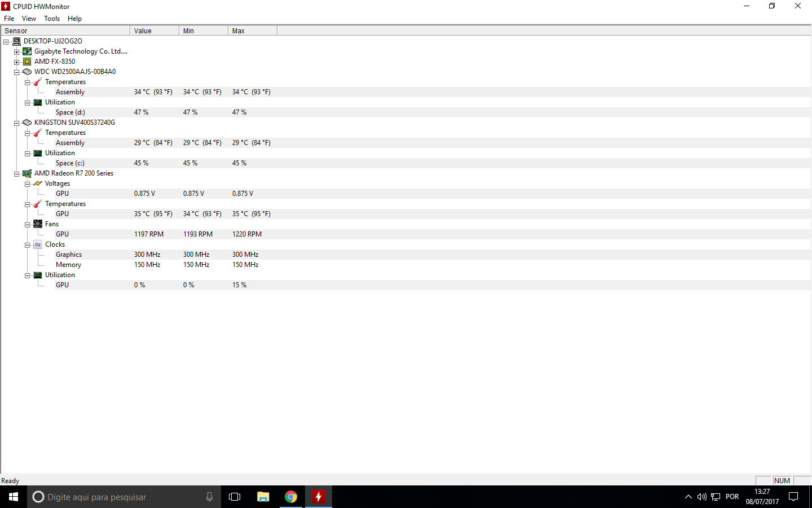
Task: Collapse the KINGSTON SUV400S37240G node
Action: point(16,123)
